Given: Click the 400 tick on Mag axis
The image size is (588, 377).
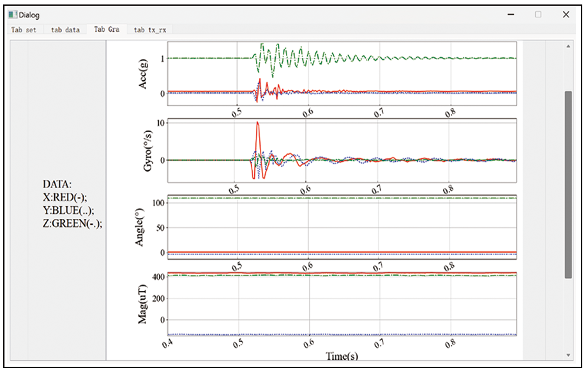Looking at the screenshot, I should tap(158, 277).
